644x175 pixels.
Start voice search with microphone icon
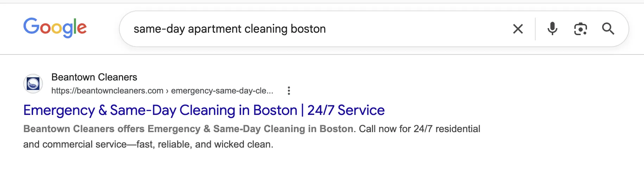[x=552, y=29]
